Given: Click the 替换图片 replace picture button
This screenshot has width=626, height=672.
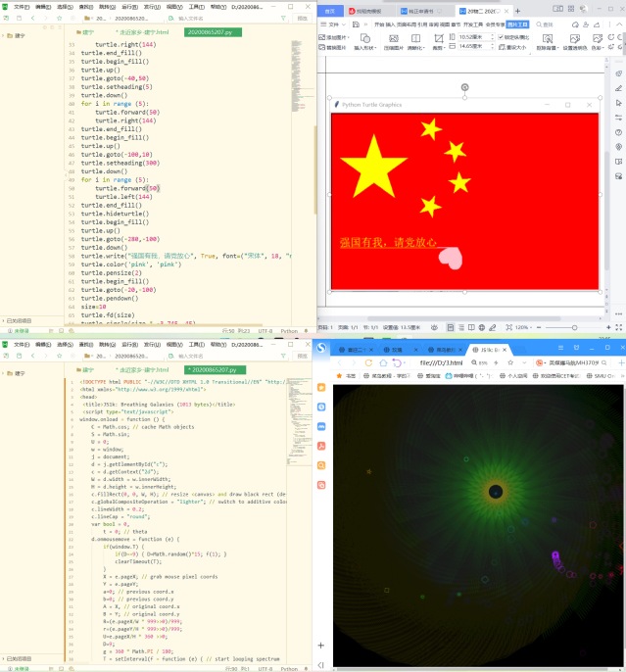Looking at the screenshot, I should 335,47.
